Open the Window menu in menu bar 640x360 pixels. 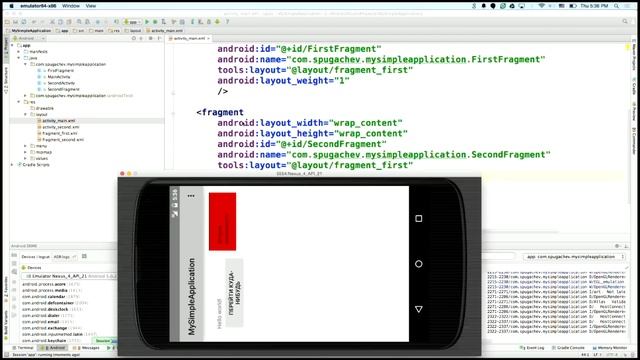click(71, 6)
